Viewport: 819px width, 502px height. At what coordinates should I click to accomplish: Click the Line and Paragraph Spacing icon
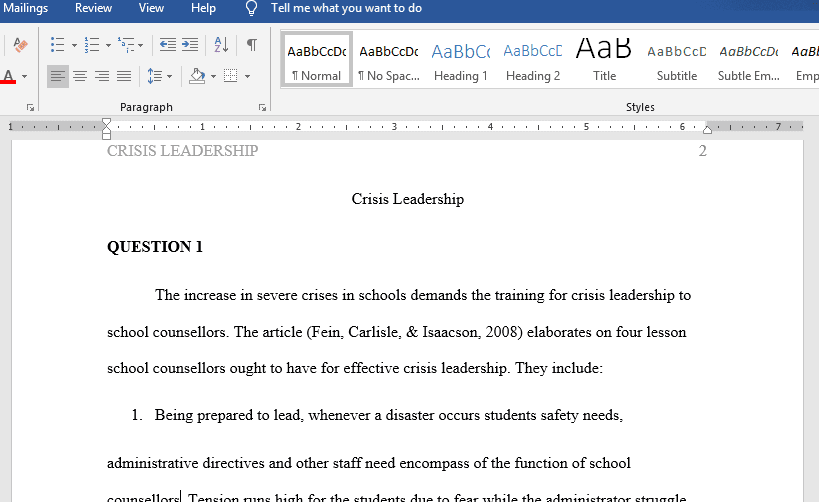[155, 77]
